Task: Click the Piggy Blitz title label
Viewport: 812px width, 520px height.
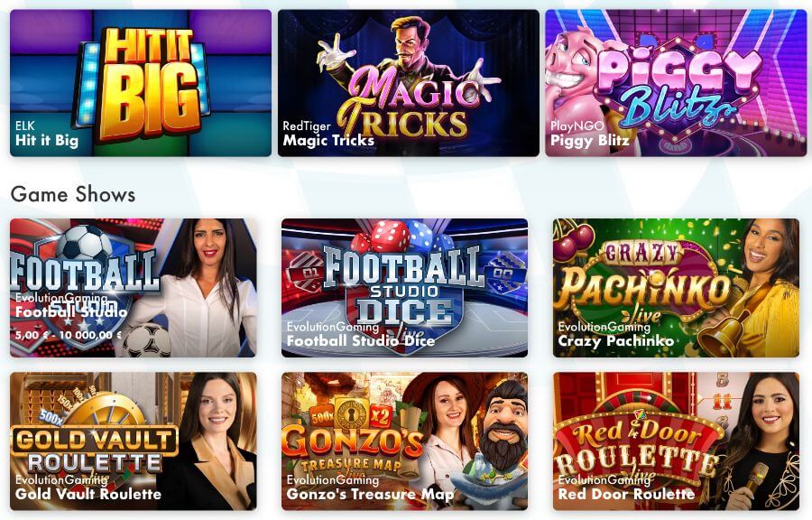Action: click(x=590, y=140)
